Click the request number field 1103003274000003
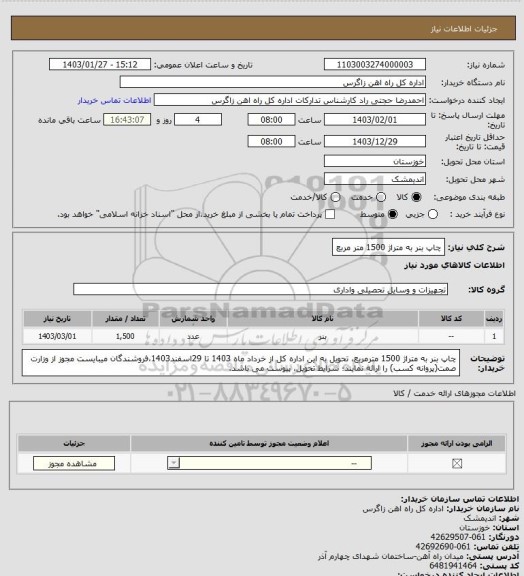The width and height of the screenshot is (524, 576). [375, 64]
